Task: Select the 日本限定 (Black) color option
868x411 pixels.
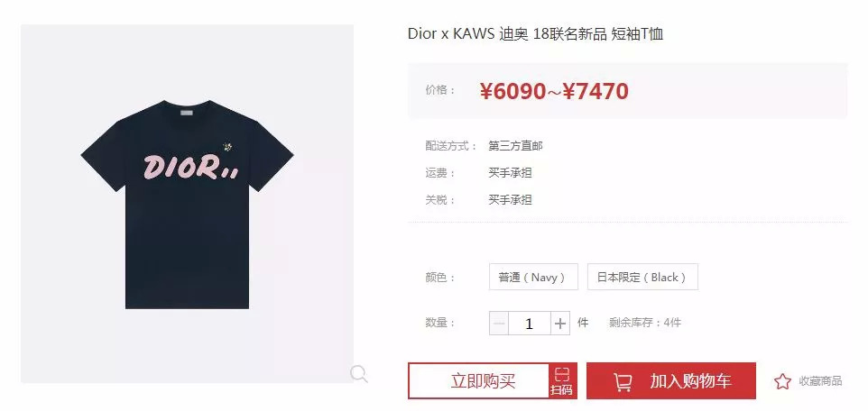Action: (x=642, y=277)
